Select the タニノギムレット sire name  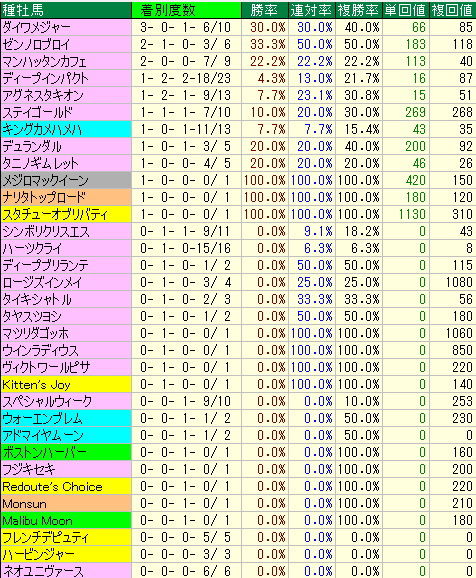pos(41,163)
